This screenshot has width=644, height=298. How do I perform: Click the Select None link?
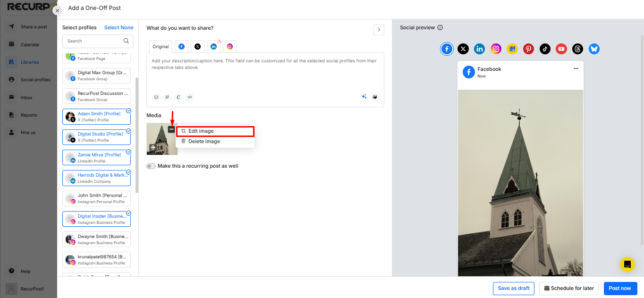[119, 27]
